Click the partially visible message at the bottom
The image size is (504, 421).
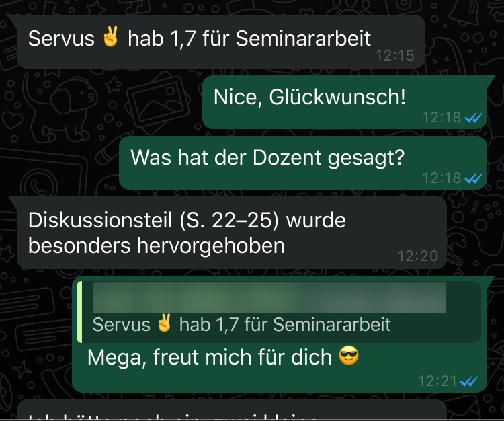coord(232,410)
